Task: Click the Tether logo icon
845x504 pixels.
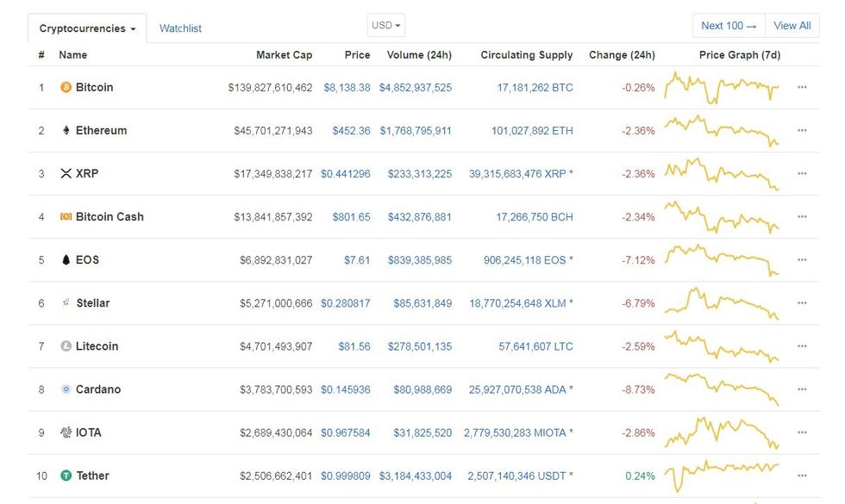Action: click(66, 476)
